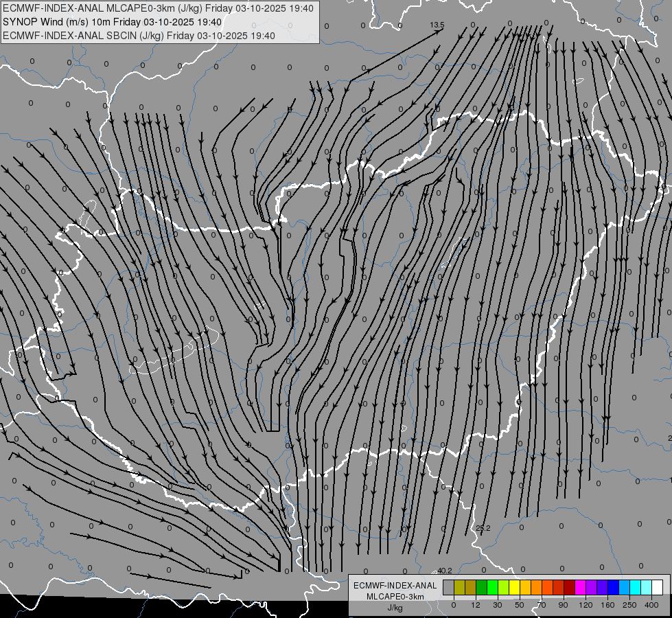672x618 pixels.
Task: Click the cyan legend swatch
Action: [x=635, y=587]
